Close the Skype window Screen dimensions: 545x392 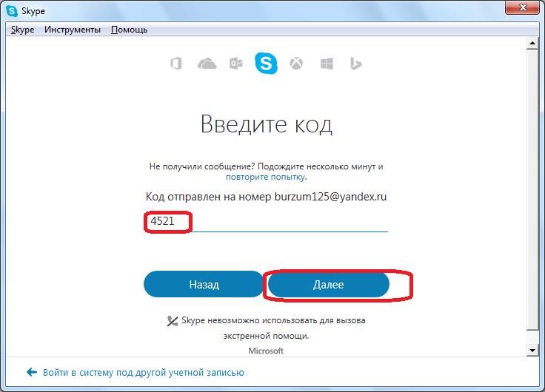[x=522, y=7]
